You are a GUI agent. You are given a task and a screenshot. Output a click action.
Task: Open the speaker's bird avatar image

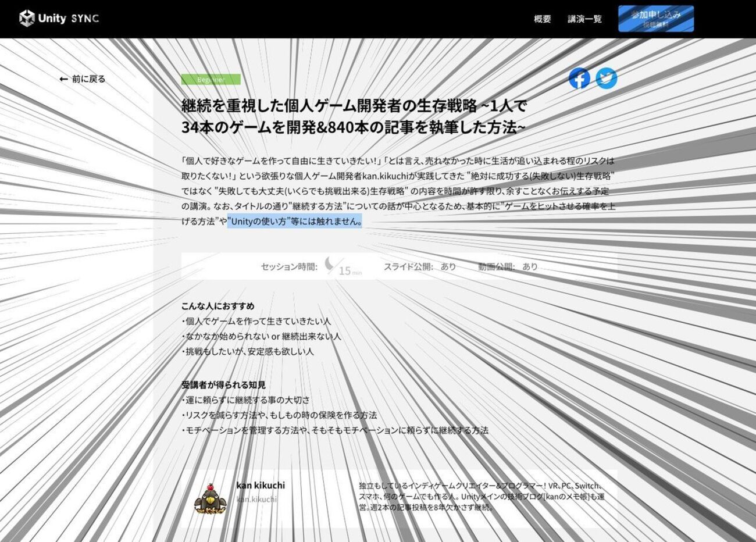(x=209, y=498)
